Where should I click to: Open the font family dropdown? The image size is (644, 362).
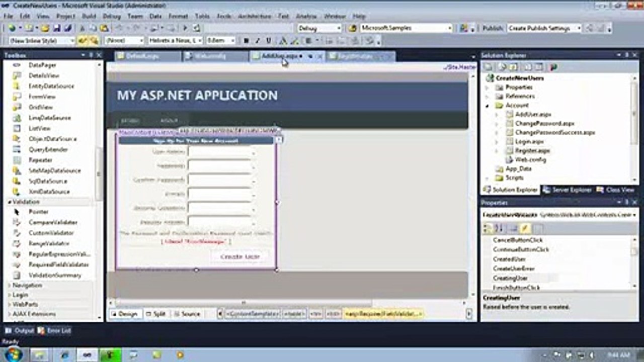(176, 41)
